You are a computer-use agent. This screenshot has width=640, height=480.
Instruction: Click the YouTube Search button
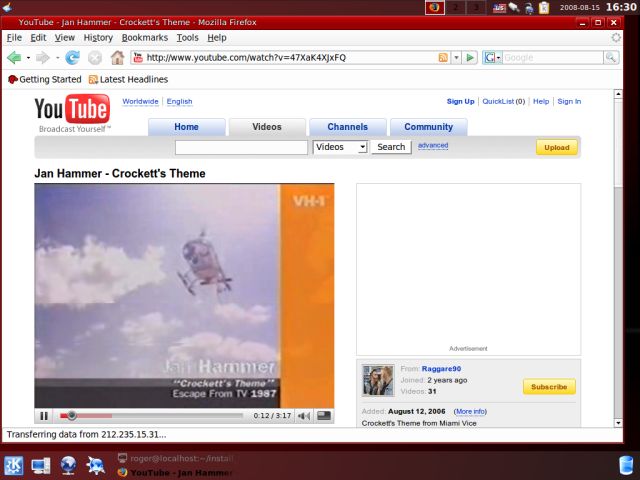click(x=391, y=147)
